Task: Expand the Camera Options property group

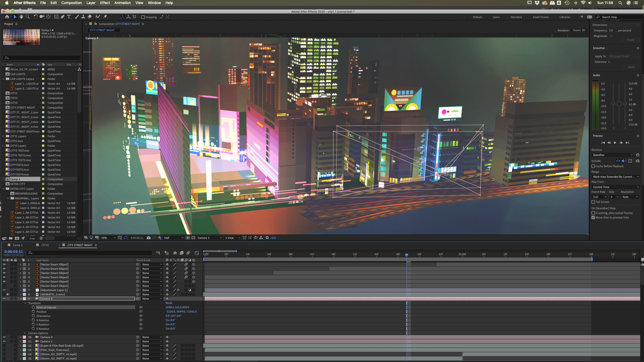Action: tap(25, 333)
